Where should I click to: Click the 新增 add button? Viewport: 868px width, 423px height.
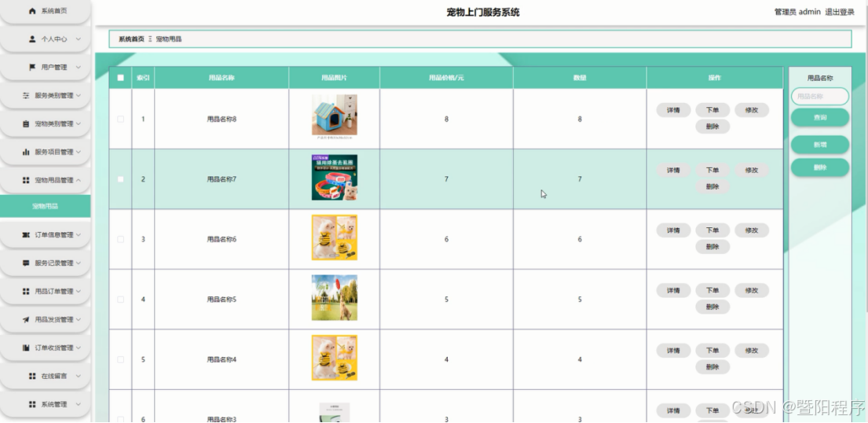tap(820, 145)
